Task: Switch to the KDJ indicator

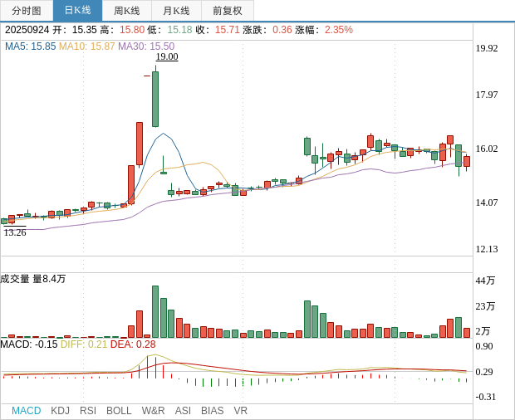Action: point(60,411)
